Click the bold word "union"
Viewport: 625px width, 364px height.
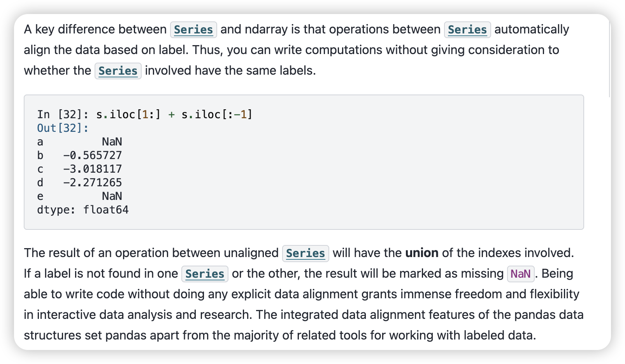pos(422,253)
